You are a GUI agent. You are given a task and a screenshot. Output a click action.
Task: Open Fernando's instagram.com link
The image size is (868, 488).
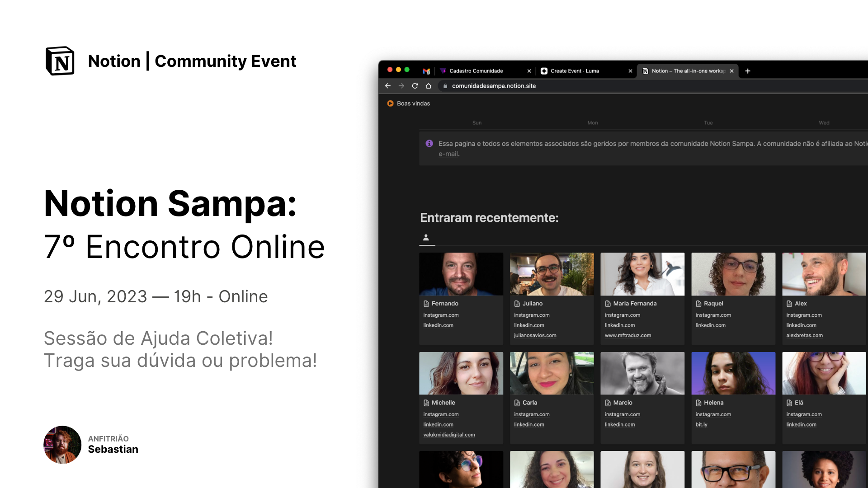pyautogui.click(x=441, y=315)
